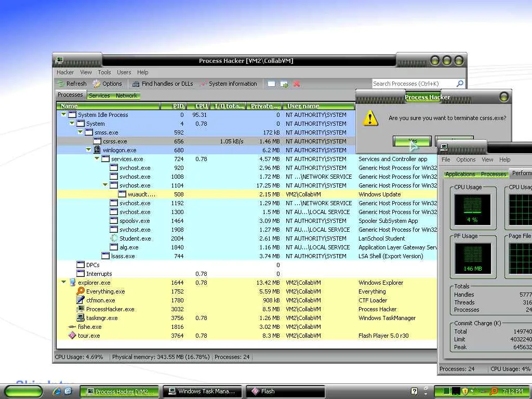Collapse the System process node
532x399 pixels.
(72, 123)
